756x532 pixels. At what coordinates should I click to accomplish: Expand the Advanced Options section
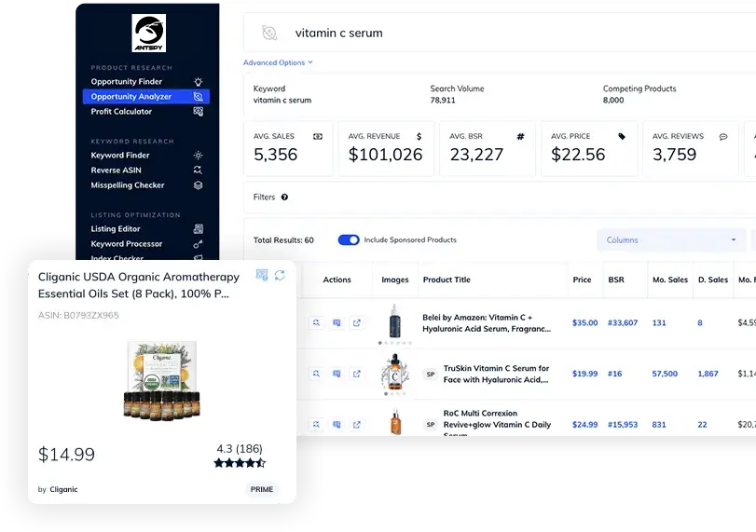tap(278, 62)
